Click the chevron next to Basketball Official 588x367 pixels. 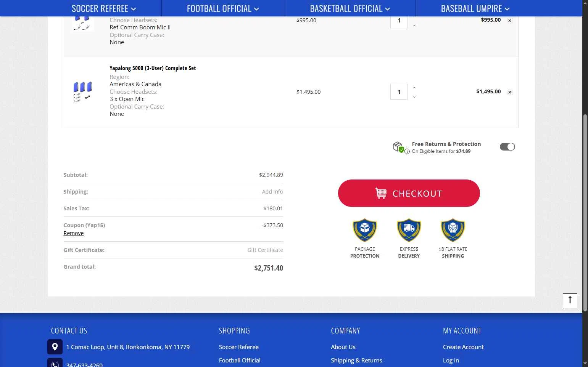(388, 9)
